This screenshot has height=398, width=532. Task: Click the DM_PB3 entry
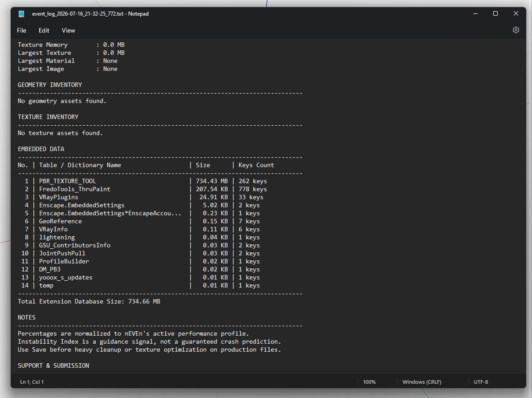point(50,269)
